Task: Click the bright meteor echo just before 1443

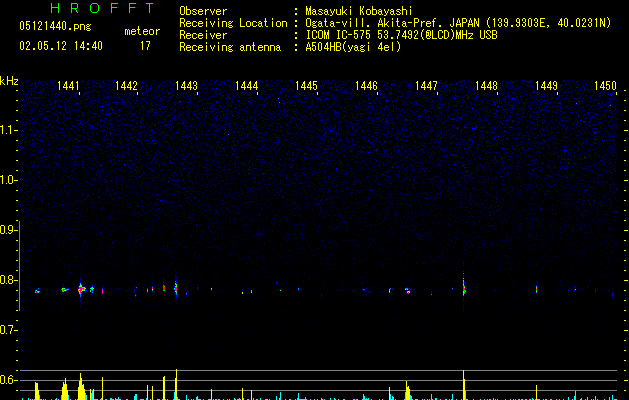Action: [176, 288]
